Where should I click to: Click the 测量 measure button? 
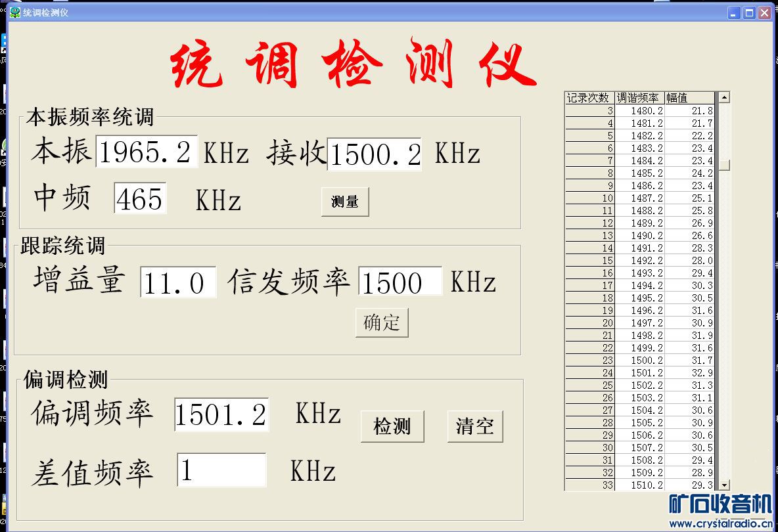(345, 202)
